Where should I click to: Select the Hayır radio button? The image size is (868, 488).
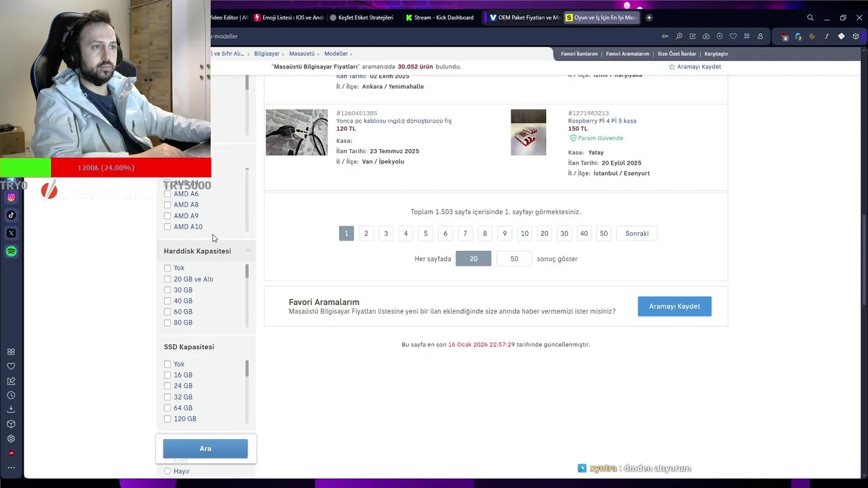tap(167, 471)
